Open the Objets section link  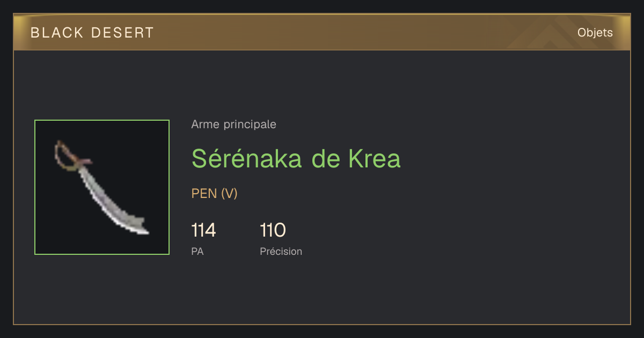pyautogui.click(x=595, y=33)
